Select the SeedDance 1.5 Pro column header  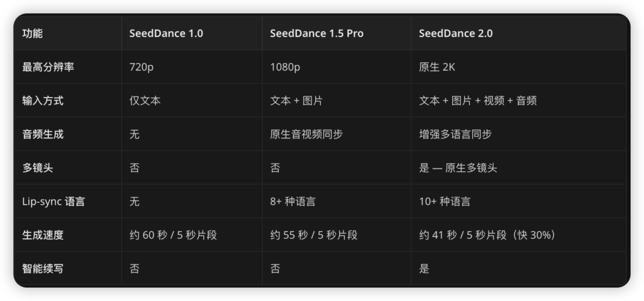316,33
